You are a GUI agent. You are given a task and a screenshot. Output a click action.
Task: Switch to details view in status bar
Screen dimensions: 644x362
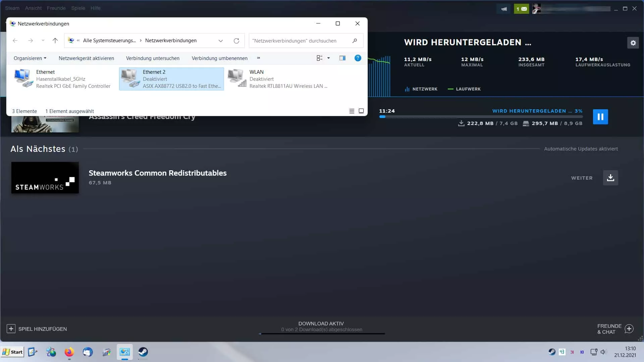352,111
